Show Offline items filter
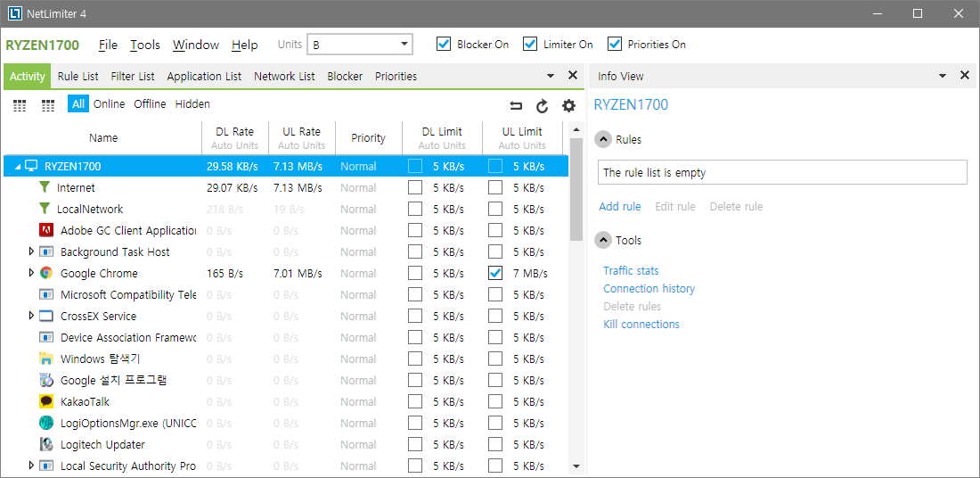This screenshot has height=478, width=980. click(x=150, y=103)
